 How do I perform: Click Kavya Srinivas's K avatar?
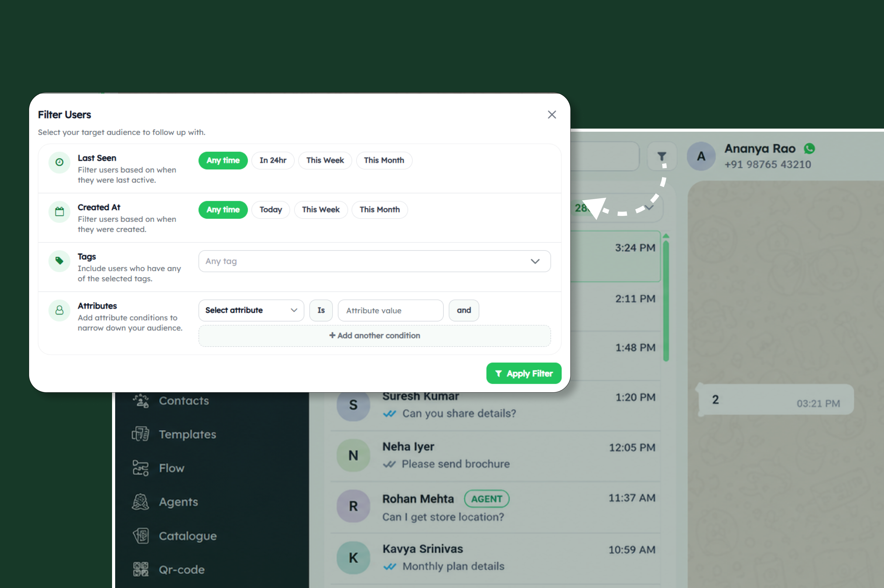click(x=353, y=558)
